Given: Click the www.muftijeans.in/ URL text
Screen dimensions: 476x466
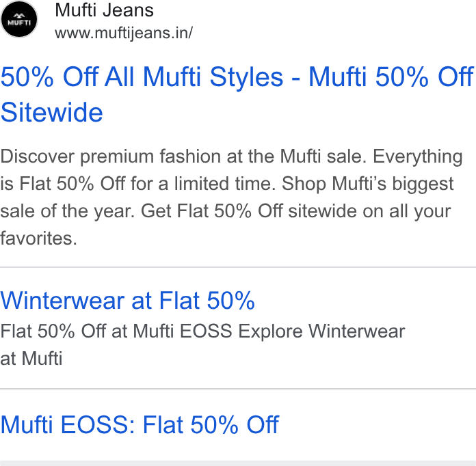Looking at the screenshot, I should [124, 33].
